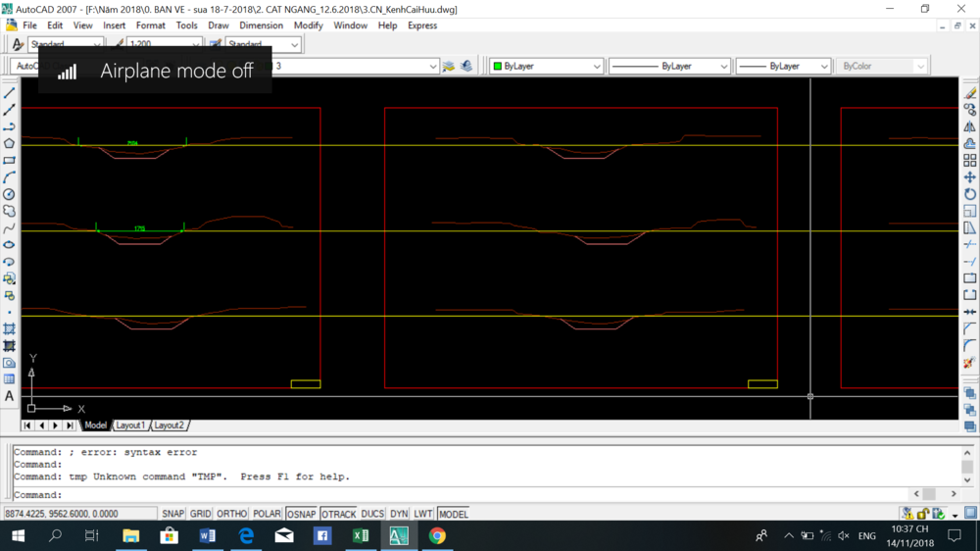
Task: Select the Chamfer tool
Action: tap(970, 329)
